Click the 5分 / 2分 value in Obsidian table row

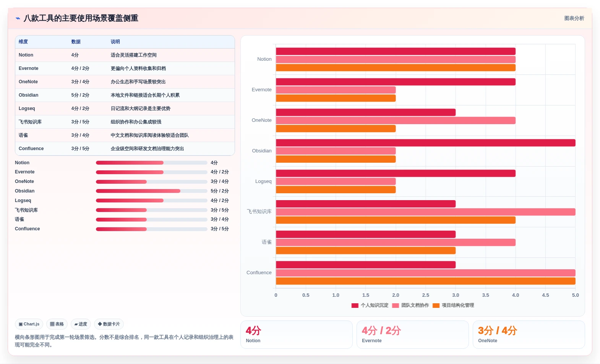tap(80, 95)
